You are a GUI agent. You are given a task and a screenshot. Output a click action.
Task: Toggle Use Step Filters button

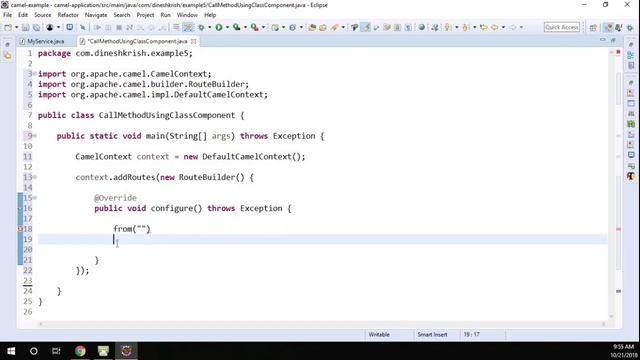point(188,27)
